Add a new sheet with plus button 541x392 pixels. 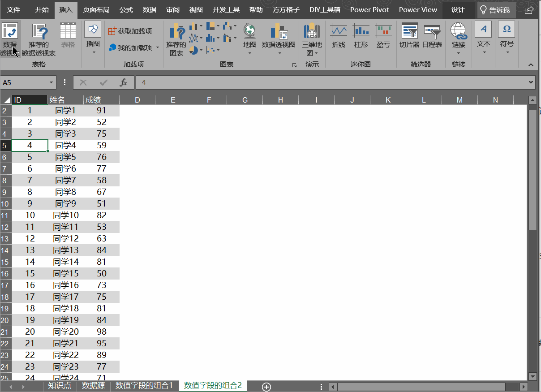[x=266, y=387]
